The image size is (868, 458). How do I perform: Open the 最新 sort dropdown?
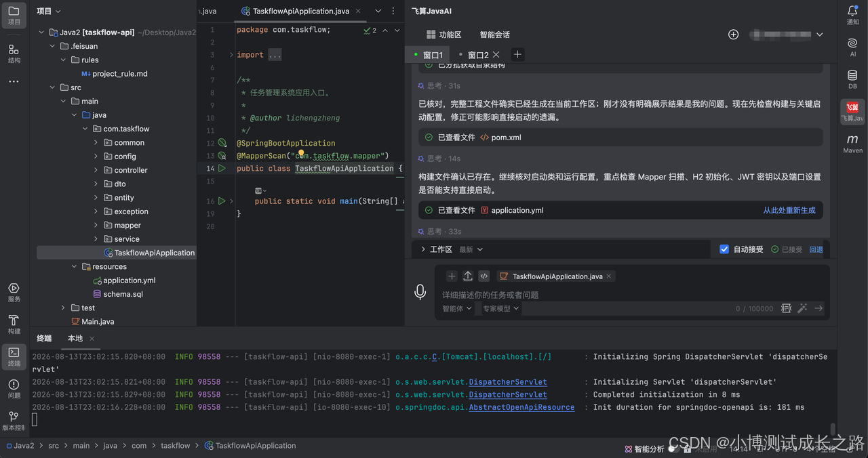point(471,249)
